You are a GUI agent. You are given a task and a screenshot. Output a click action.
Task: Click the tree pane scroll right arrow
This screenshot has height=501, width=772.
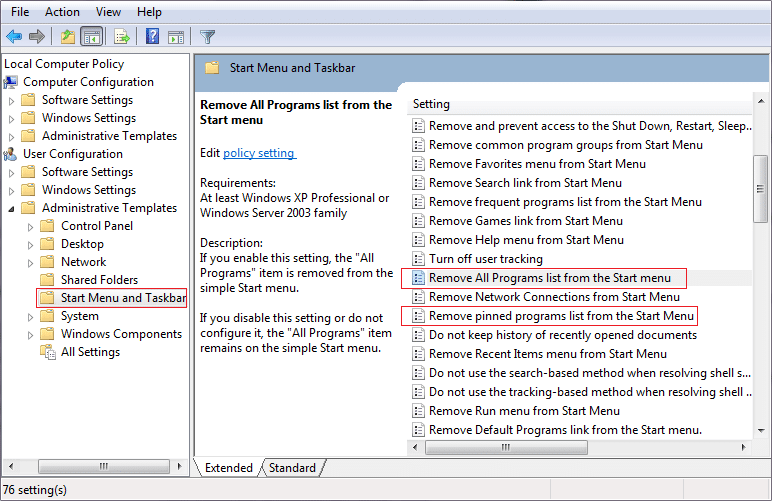180,466
